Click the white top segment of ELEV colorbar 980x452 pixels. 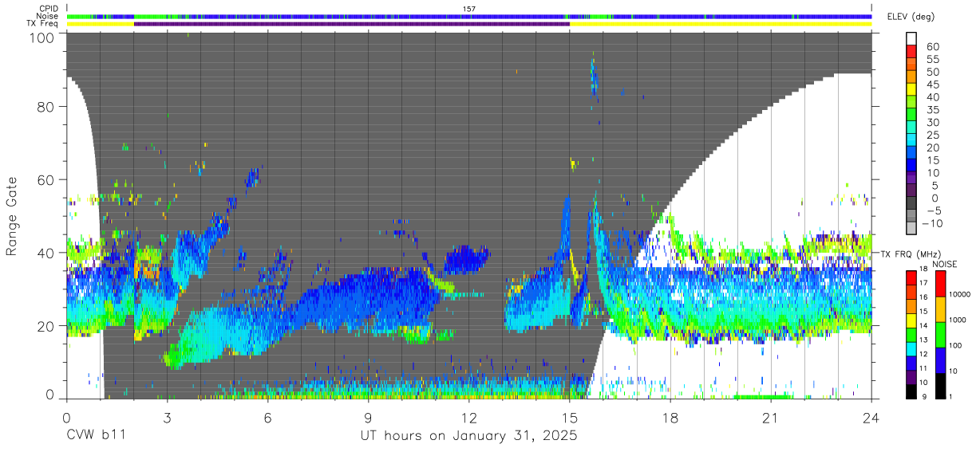(911, 39)
